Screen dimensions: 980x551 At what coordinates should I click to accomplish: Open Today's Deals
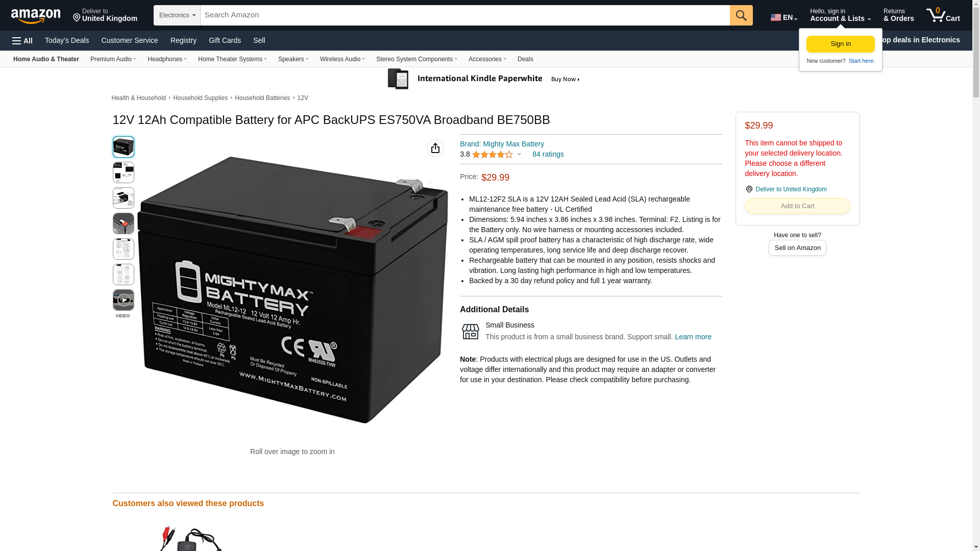coord(67,40)
